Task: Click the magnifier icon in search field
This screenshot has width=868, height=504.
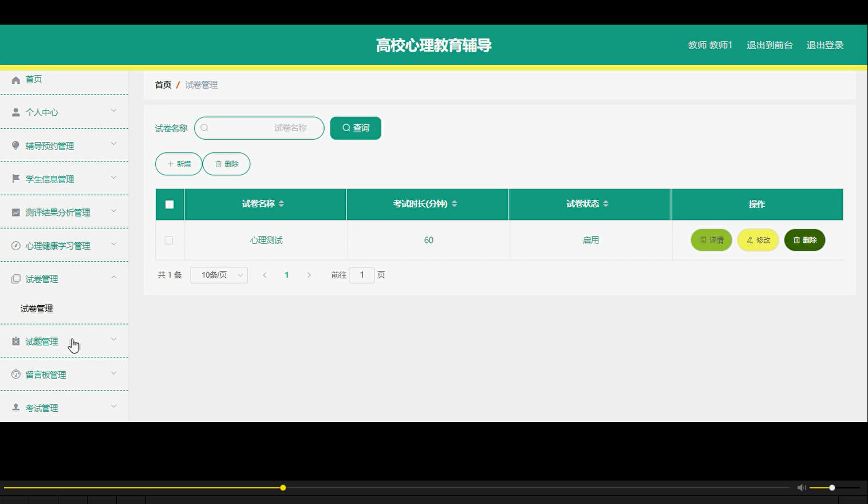Action: [x=204, y=128]
